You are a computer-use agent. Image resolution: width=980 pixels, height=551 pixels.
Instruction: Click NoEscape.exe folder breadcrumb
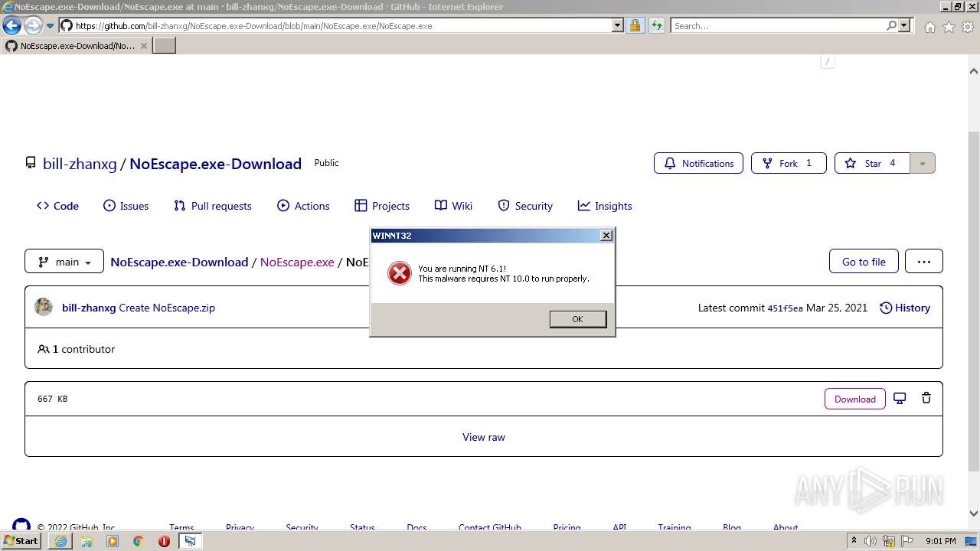click(297, 262)
